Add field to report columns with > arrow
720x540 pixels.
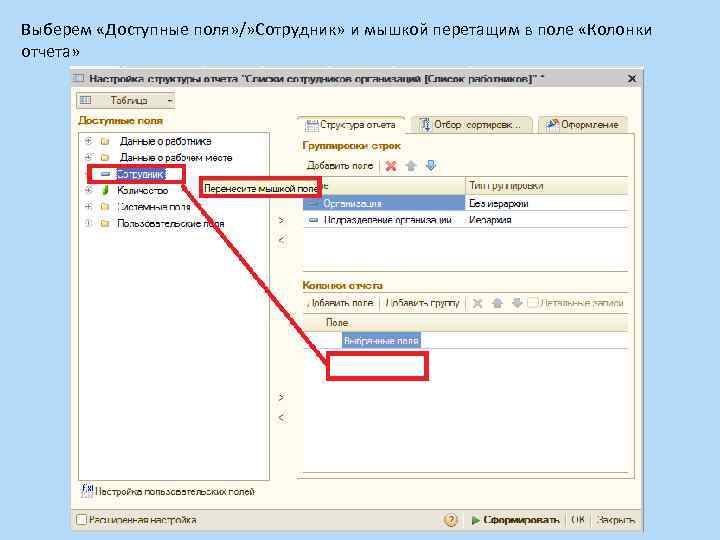[x=281, y=397]
